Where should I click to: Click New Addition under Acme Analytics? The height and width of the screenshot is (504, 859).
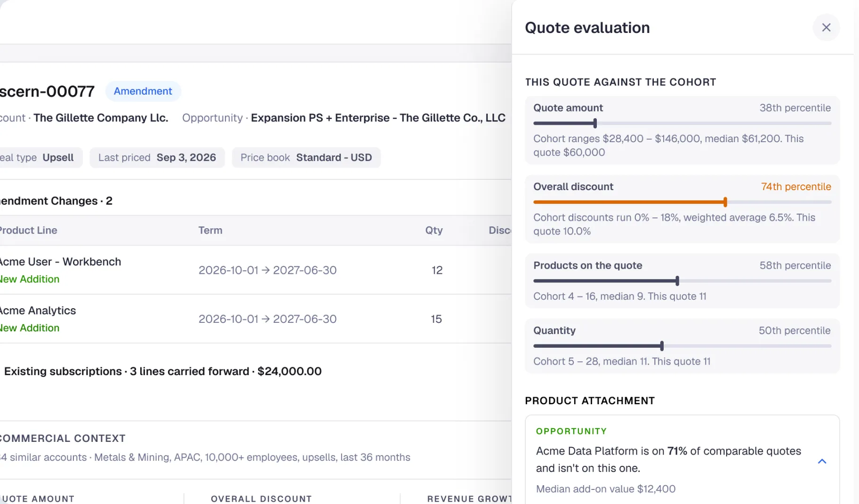(x=29, y=328)
